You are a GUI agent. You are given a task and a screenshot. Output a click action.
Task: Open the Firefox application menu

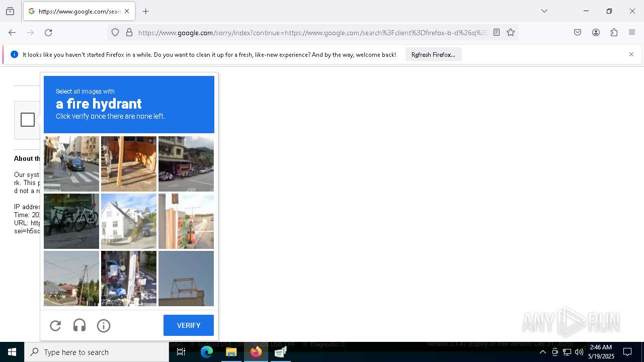[x=632, y=33]
